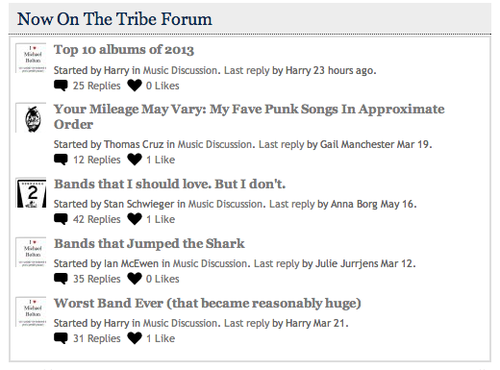Click the replies bubble icon beside 35 Replies
The width and height of the screenshot is (500, 370).
click(x=61, y=279)
